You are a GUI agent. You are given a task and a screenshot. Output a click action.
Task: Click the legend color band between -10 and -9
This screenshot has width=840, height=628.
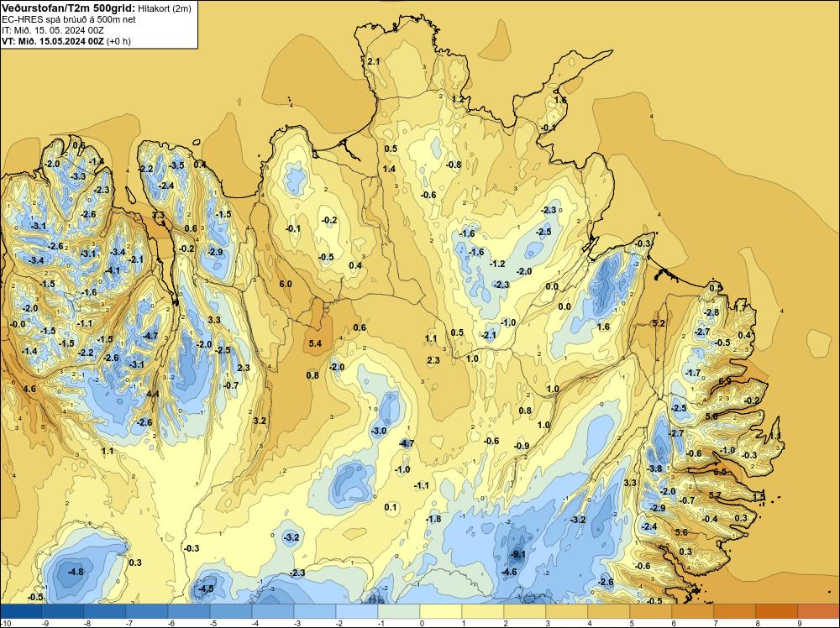click(21, 611)
